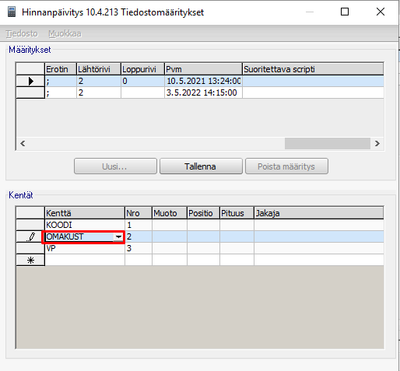
Task: Select row with current-record arrow indicator
Action: pyautogui.click(x=30, y=81)
